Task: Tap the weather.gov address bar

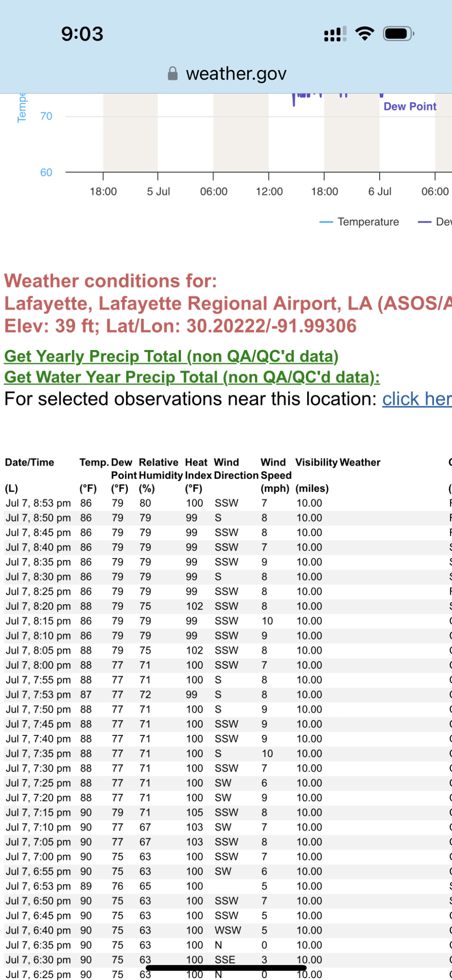Action: (x=227, y=73)
